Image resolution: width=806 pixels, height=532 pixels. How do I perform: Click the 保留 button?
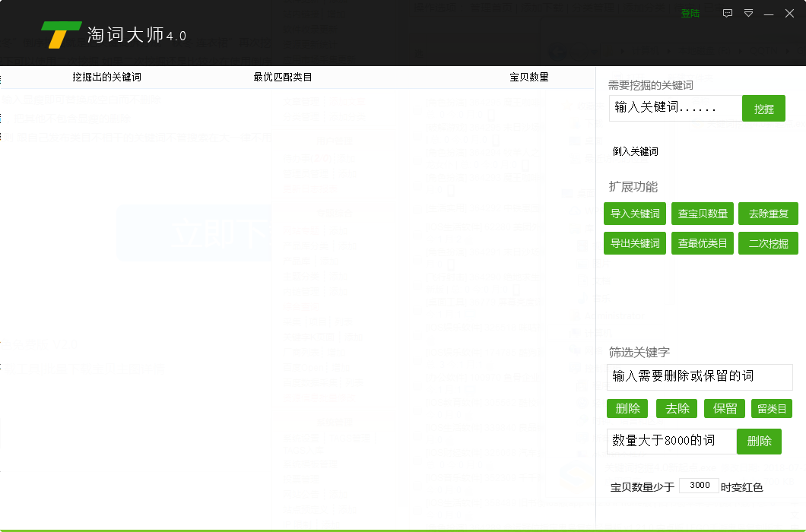pos(725,409)
